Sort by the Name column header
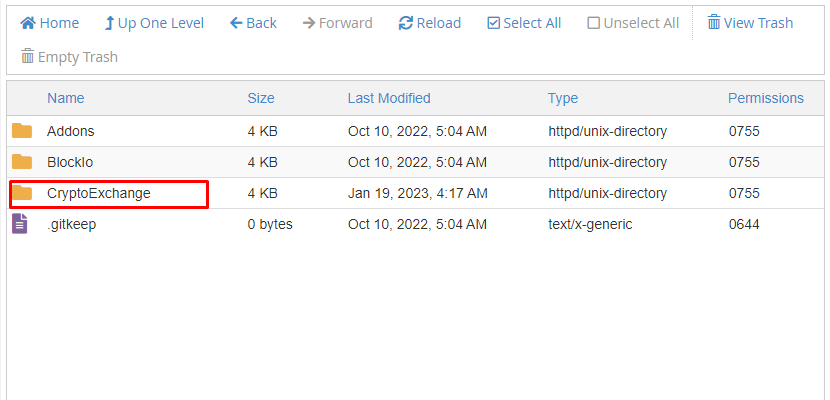This screenshot has height=400, width=830. pyautogui.click(x=66, y=98)
